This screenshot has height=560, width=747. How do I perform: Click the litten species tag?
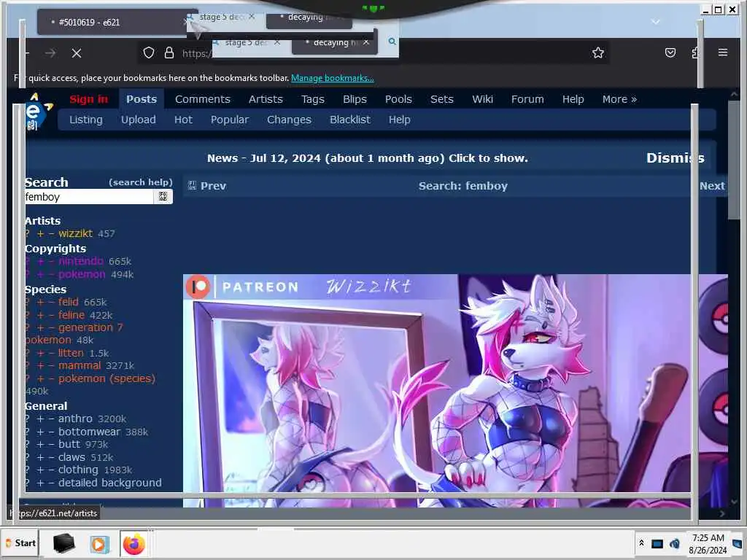point(71,353)
